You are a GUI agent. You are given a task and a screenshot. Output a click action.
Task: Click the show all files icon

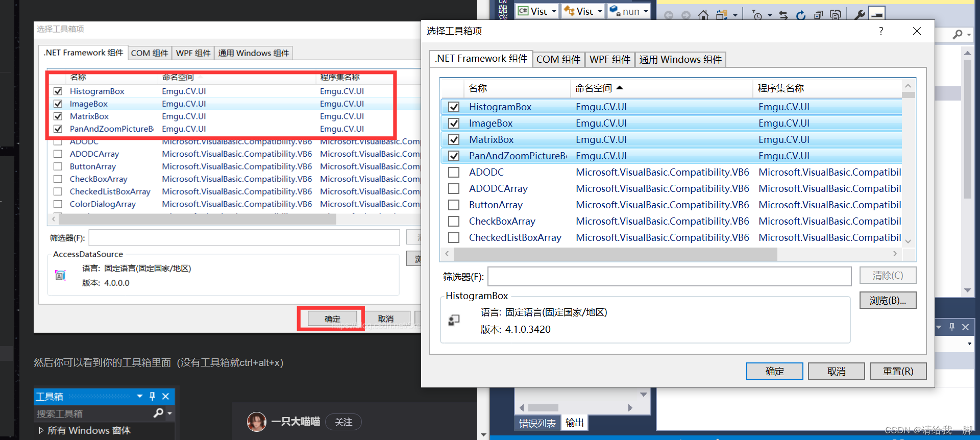click(836, 15)
